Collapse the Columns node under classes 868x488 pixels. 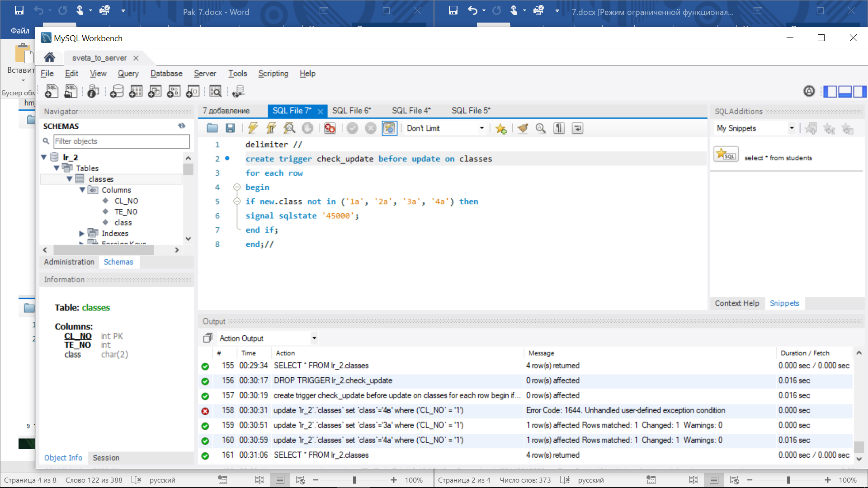pos(82,190)
